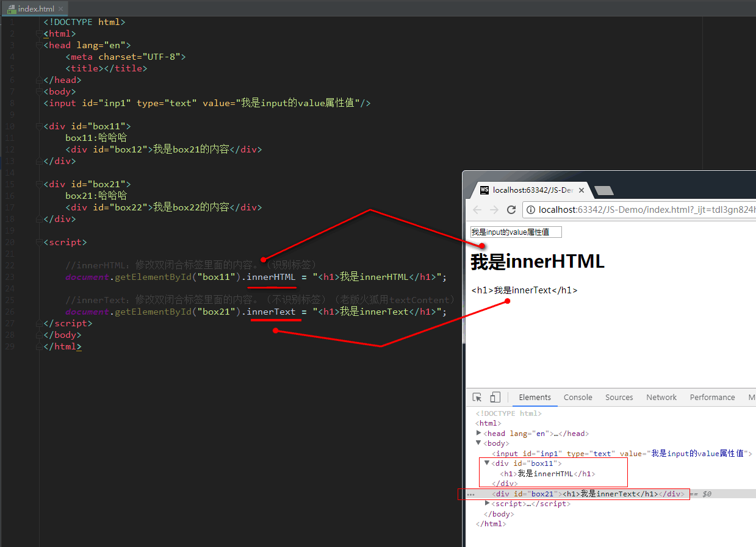
Task: Click the page's text input with value属性值
Action: pyautogui.click(x=516, y=232)
